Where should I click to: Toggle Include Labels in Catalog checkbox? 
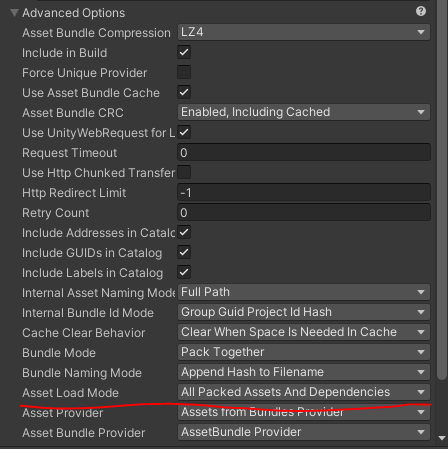pyautogui.click(x=184, y=272)
